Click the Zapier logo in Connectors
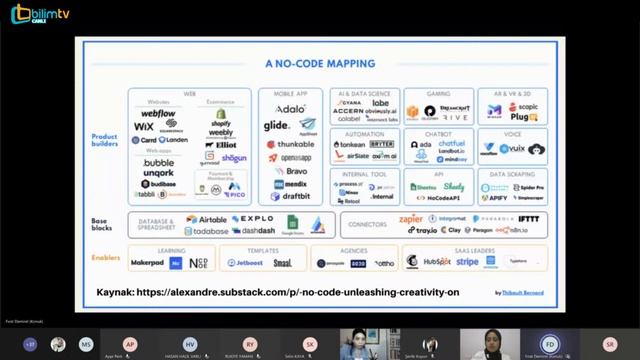640x360 pixels. [x=411, y=219]
